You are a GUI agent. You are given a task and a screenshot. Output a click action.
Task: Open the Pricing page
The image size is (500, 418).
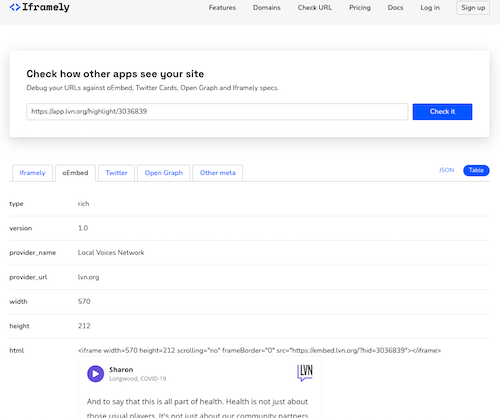360,8
